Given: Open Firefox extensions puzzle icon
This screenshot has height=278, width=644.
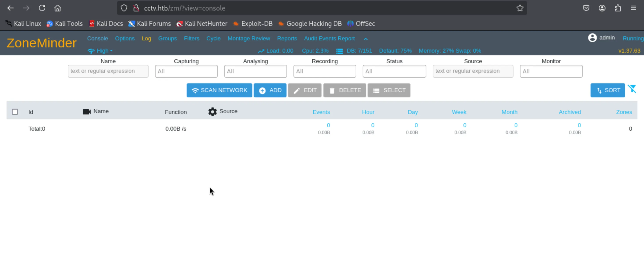Looking at the screenshot, I should (618, 8).
